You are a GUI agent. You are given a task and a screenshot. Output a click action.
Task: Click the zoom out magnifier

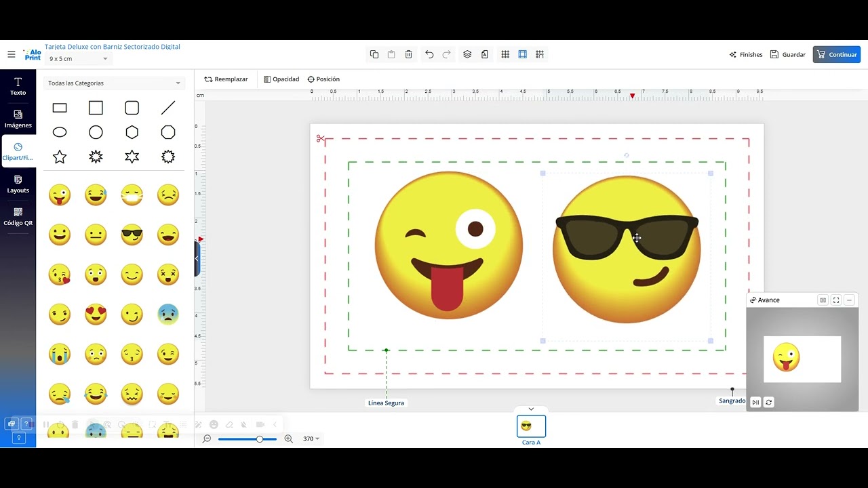click(207, 439)
